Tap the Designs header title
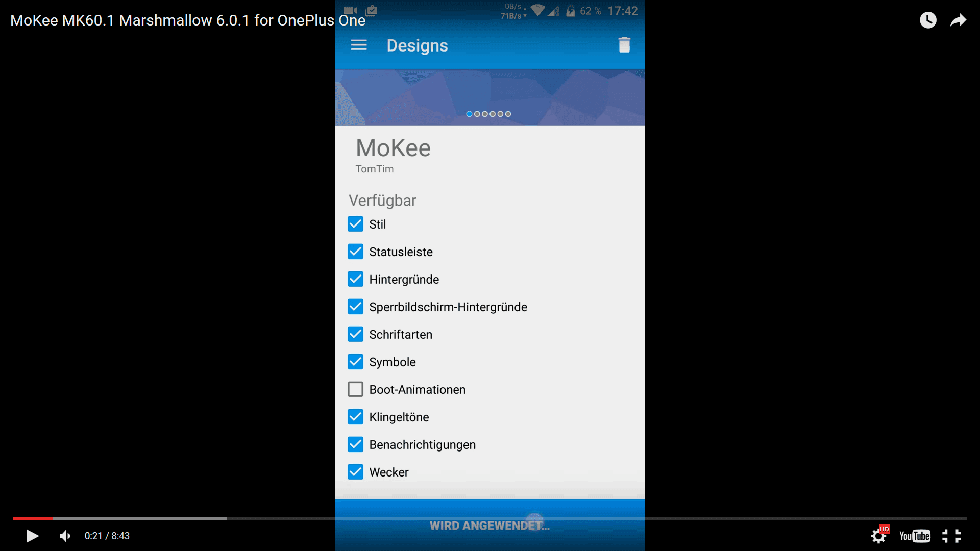The height and width of the screenshot is (551, 980). tap(417, 45)
